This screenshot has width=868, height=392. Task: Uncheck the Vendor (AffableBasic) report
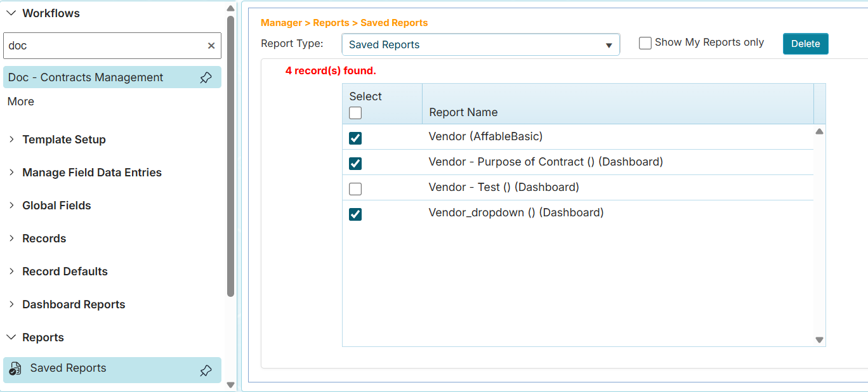coord(355,138)
